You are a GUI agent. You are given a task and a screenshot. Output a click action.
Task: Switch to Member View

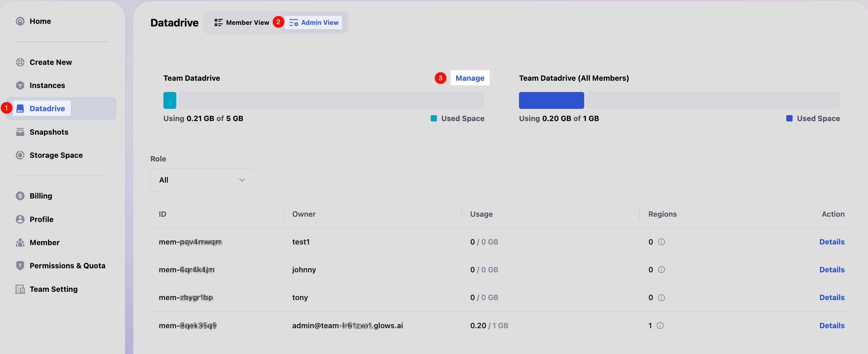coord(242,22)
